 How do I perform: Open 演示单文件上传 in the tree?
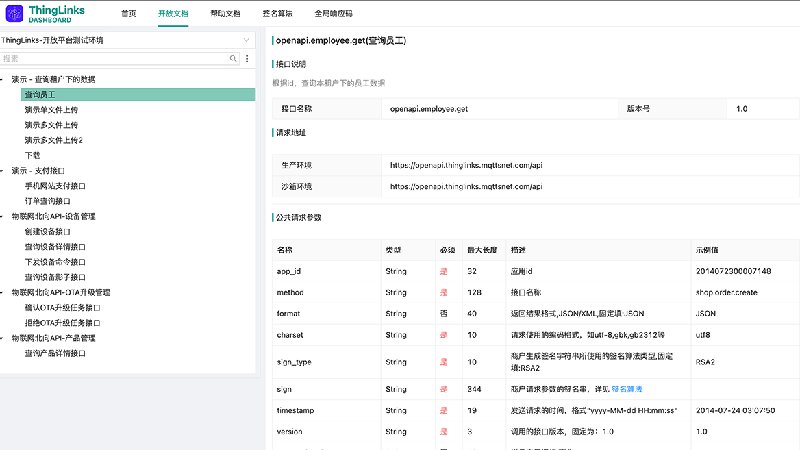click(51, 110)
